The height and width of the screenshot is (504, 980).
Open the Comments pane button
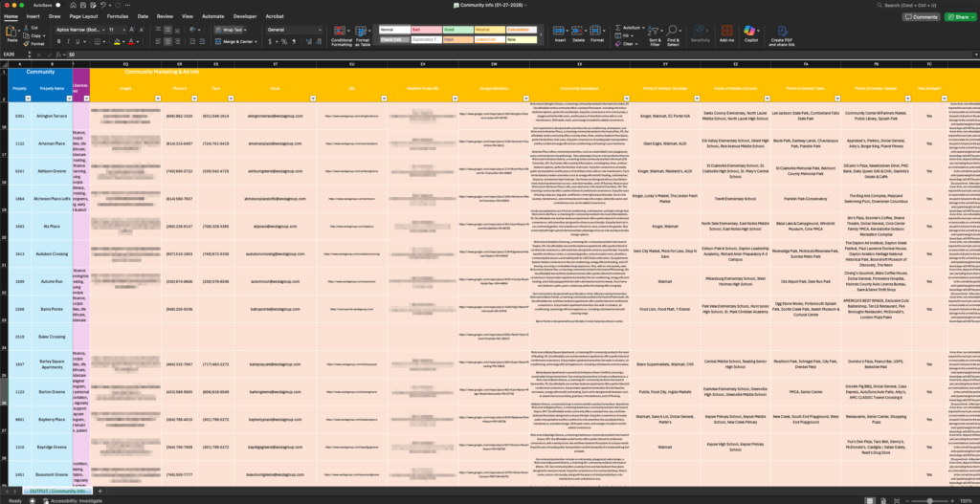921,16
